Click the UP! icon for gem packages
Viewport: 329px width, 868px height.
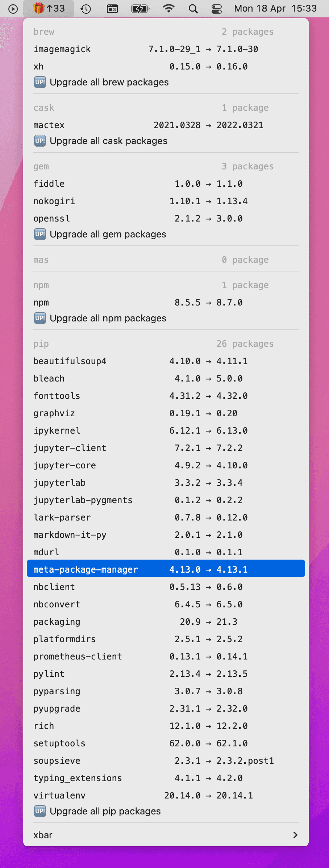pos(40,234)
